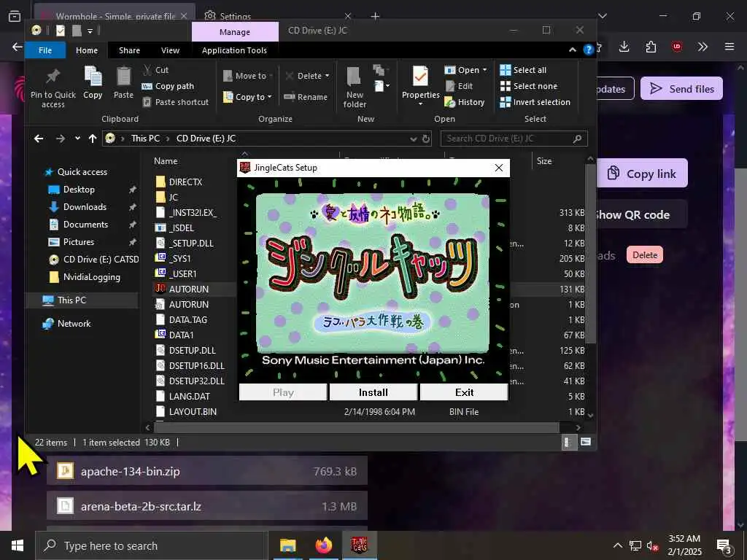Image resolution: width=747 pixels, height=560 pixels.
Task: Refresh the CD Drive folder view
Action: (x=426, y=139)
